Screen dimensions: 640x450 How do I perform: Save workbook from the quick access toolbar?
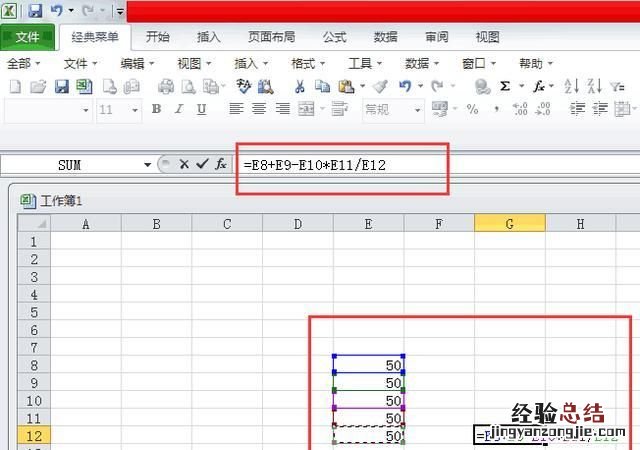[x=35, y=11]
